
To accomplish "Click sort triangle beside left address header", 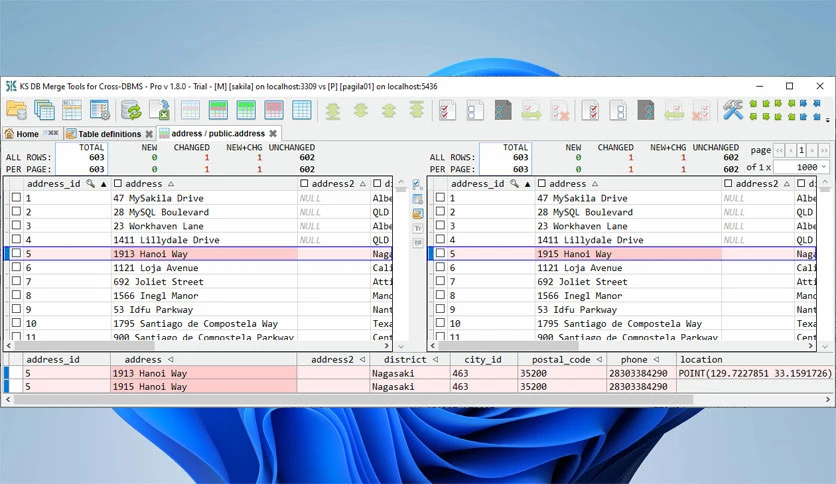I will tap(171, 184).
